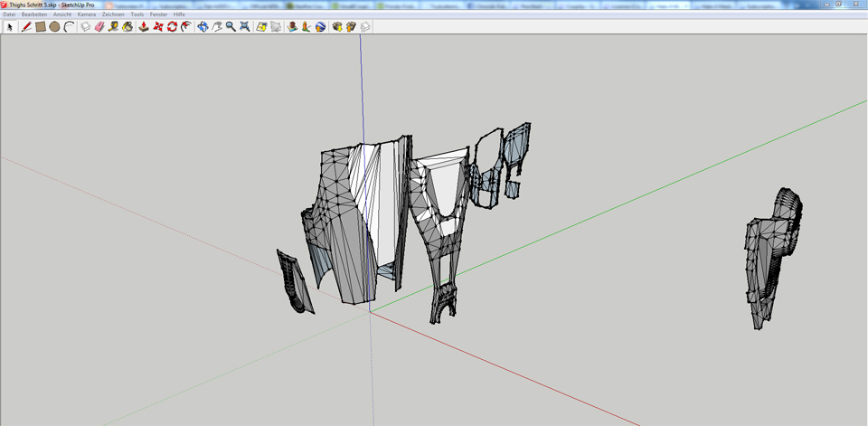Activate the Zoom magnifier tool

(x=231, y=26)
